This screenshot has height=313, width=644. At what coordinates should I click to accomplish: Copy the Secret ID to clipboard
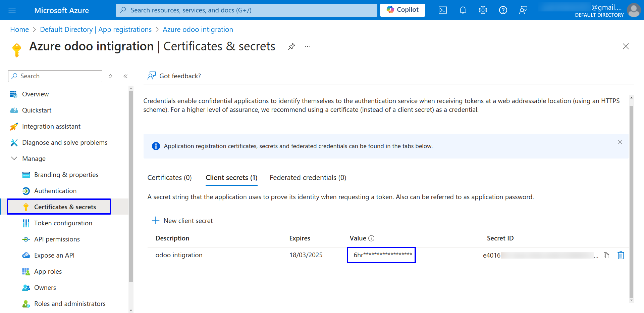coord(606,255)
